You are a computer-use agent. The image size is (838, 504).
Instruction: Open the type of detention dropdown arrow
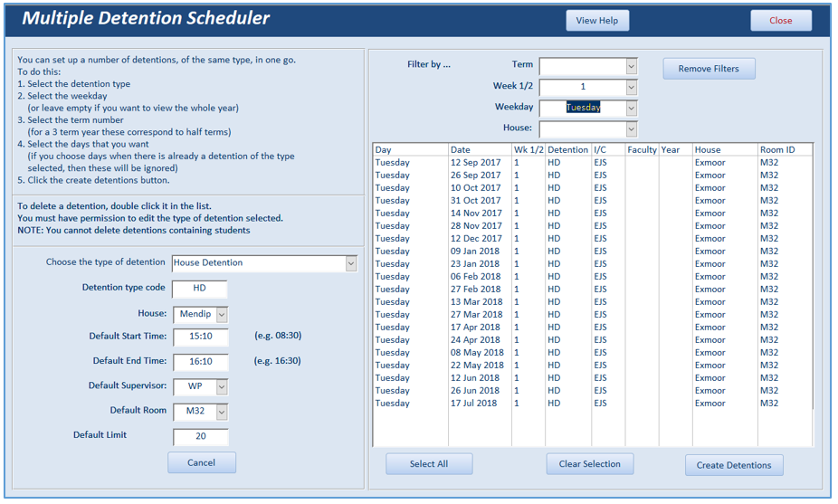click(350, 263)
